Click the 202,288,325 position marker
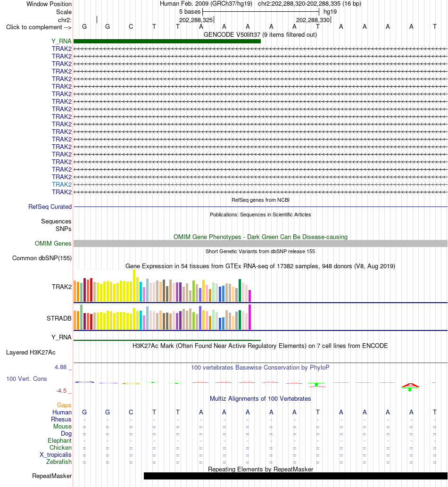 [x=196, y=20]
